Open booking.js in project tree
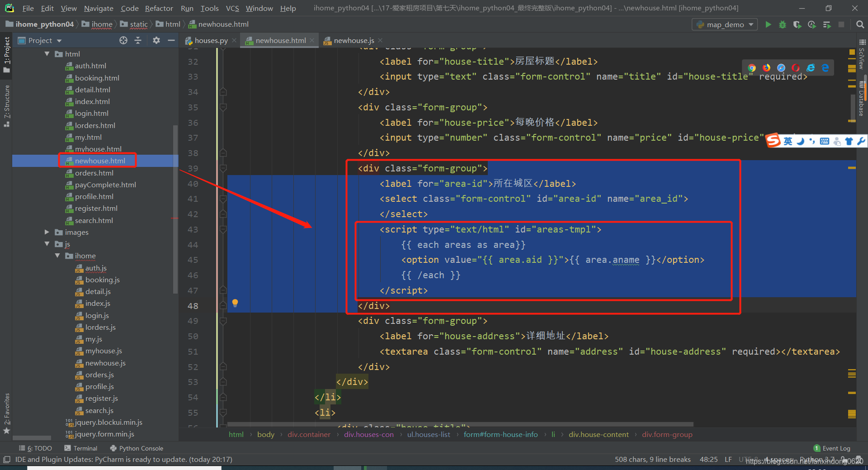The width and height of the screenshot is (868, 470). (102, 280)
